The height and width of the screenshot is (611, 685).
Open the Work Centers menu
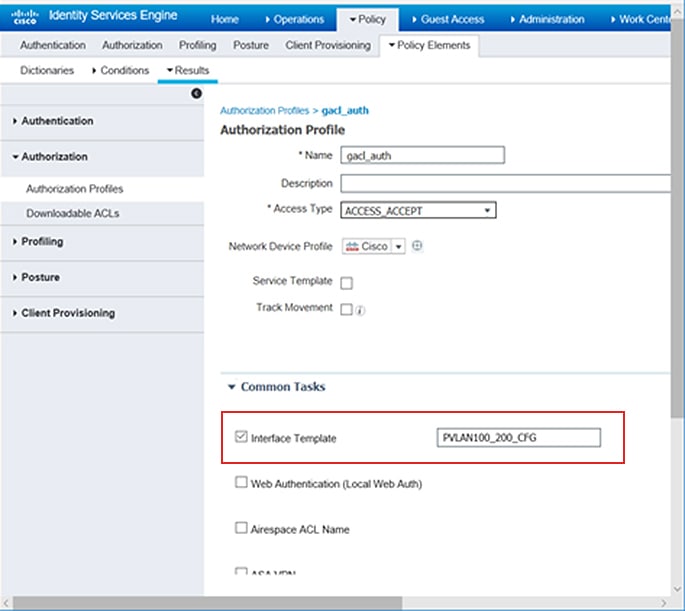point(640,19)
